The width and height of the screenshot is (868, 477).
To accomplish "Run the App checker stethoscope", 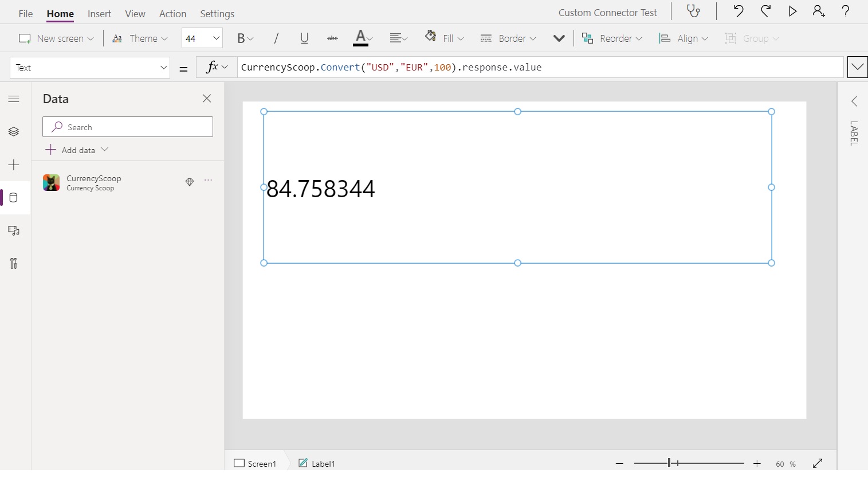I will click(693, 11).
